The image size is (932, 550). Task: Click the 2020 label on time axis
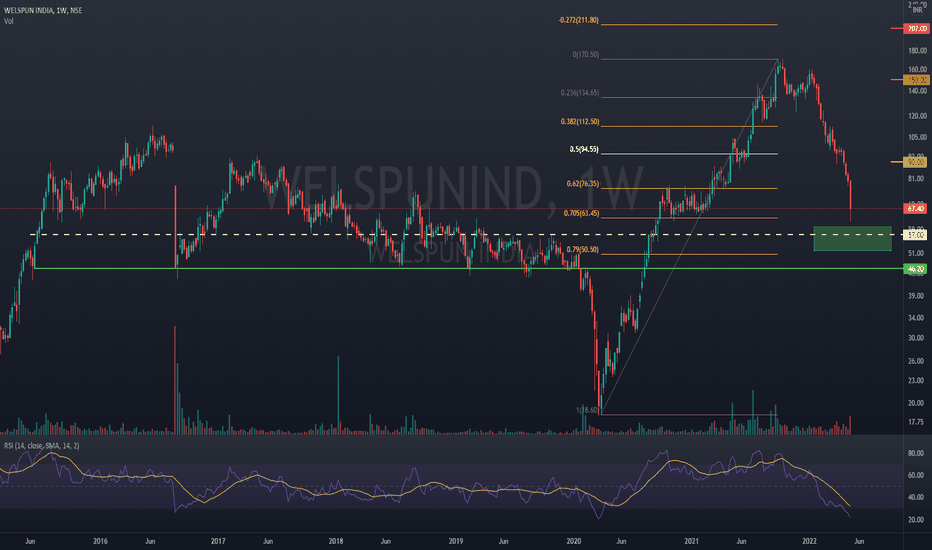574,541
